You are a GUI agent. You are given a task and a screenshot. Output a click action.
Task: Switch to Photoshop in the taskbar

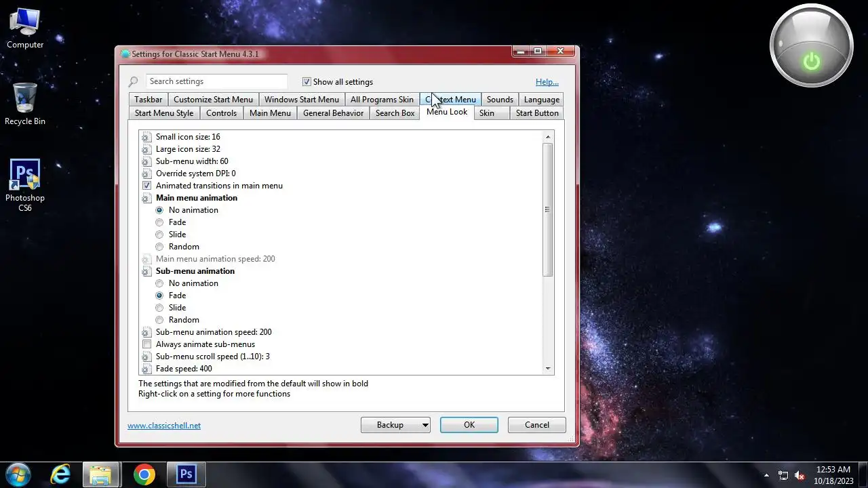186,474
